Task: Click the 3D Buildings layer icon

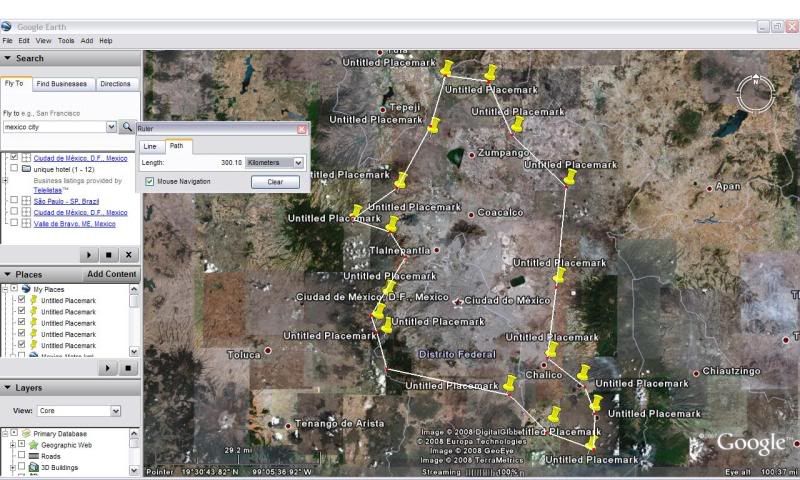Action: pos(33,467)
